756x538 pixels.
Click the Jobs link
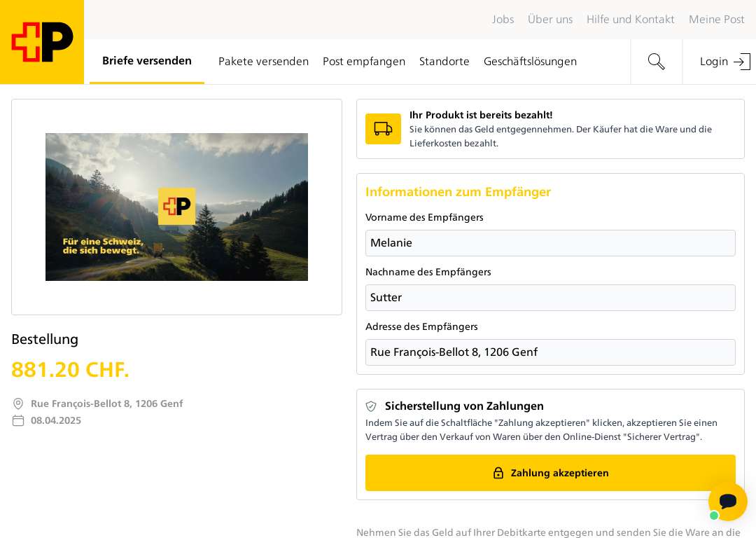coord(503,20)
